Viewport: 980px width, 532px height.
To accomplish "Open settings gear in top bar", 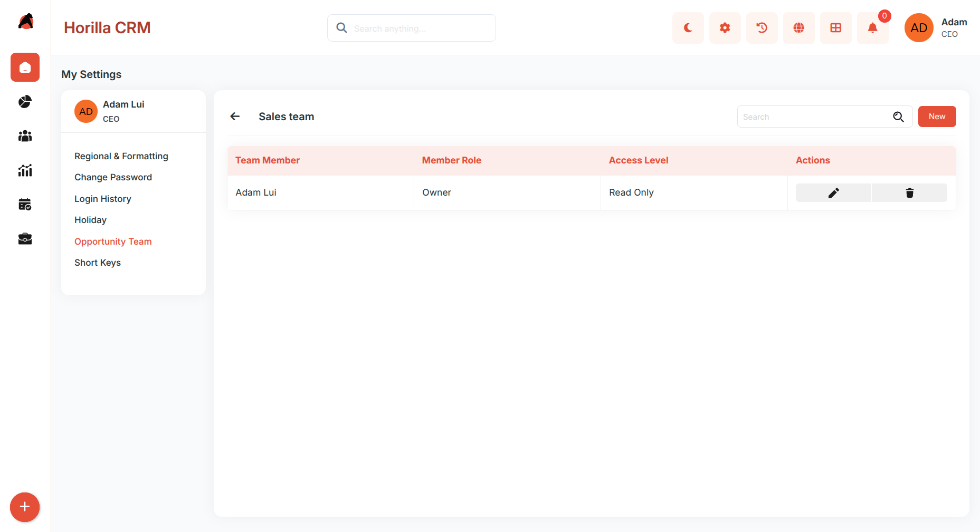I will point(725,28).
